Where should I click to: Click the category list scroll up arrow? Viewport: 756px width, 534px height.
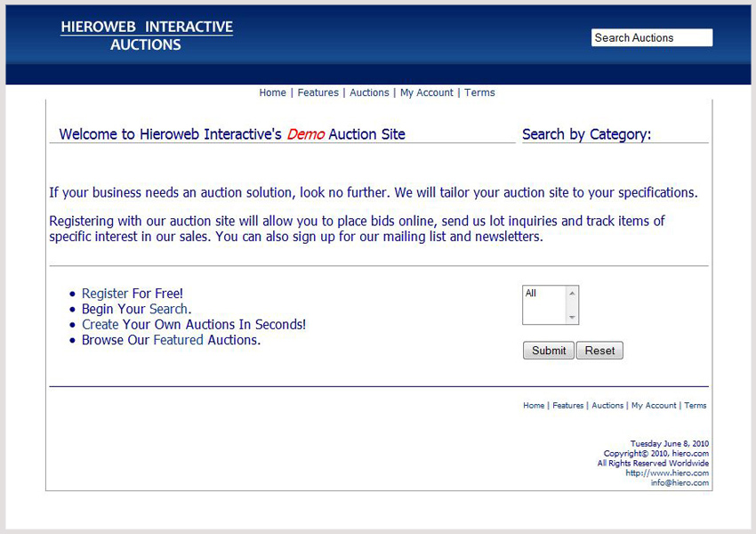pyautogui.click(x=572, y=294)
